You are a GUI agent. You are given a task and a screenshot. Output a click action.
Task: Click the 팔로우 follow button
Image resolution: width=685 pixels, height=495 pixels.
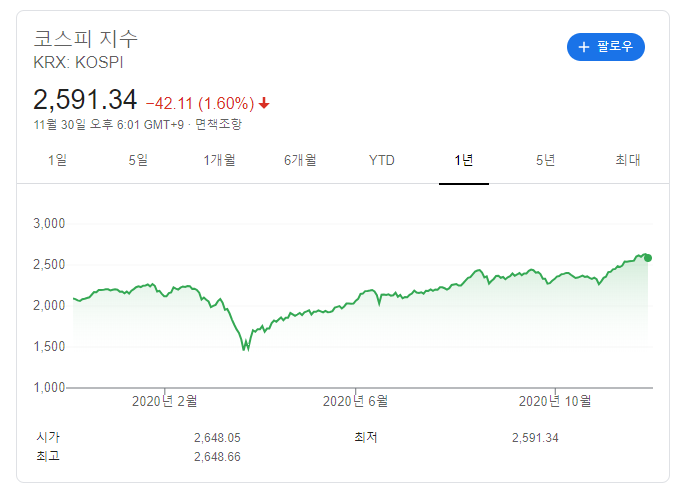click(x=605, y=47)
